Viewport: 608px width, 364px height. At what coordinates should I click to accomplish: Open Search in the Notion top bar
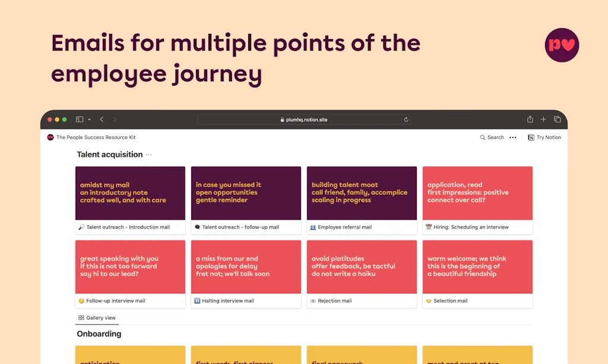tap(492, 137)
